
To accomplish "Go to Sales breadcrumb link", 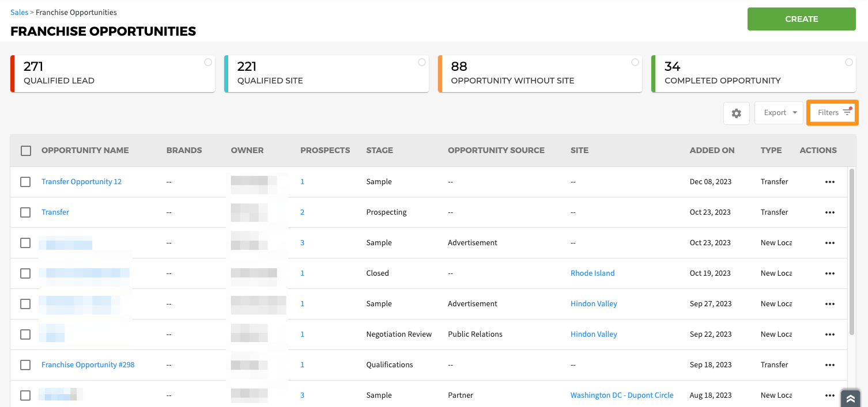I will [x=19, y=12].
